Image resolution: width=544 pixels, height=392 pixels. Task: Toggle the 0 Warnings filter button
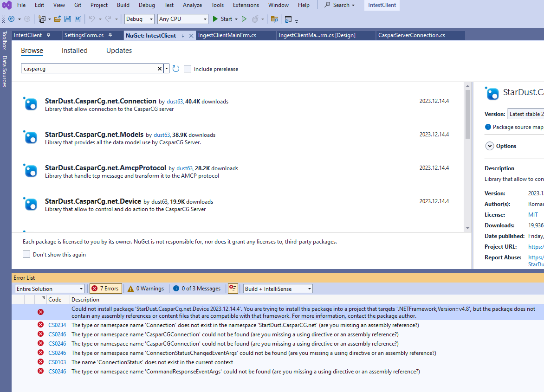pos(146,289)
